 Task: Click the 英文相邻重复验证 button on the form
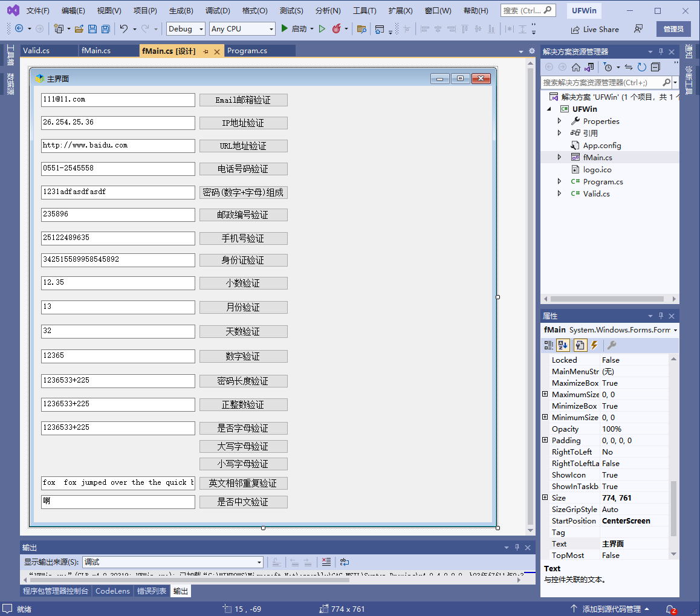243,484
